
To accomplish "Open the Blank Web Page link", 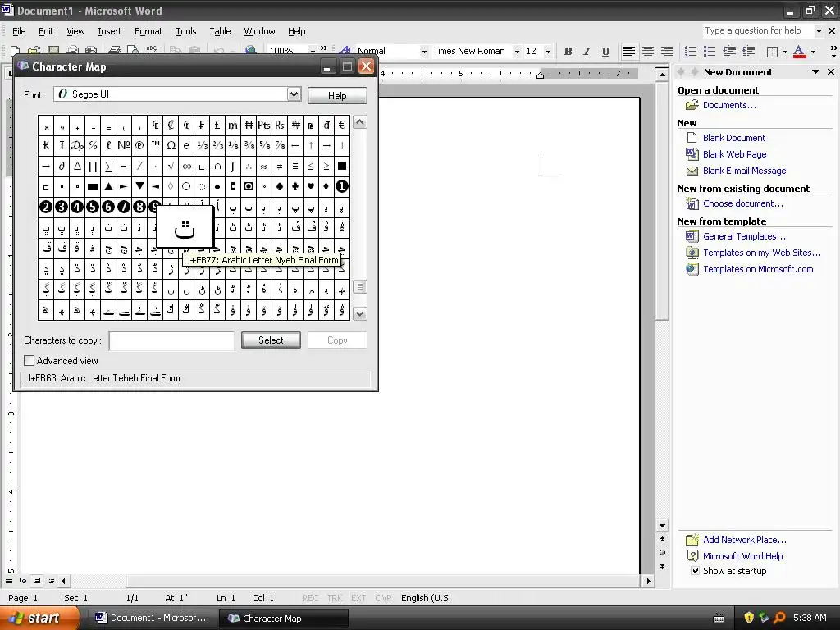I will [734, 154].
